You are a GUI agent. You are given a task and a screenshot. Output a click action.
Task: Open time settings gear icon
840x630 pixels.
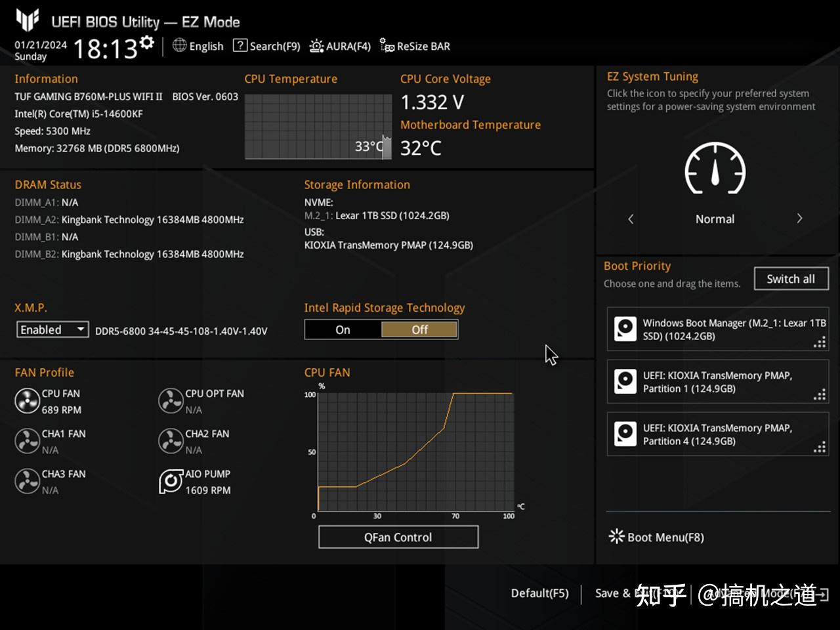pos(148,43)
